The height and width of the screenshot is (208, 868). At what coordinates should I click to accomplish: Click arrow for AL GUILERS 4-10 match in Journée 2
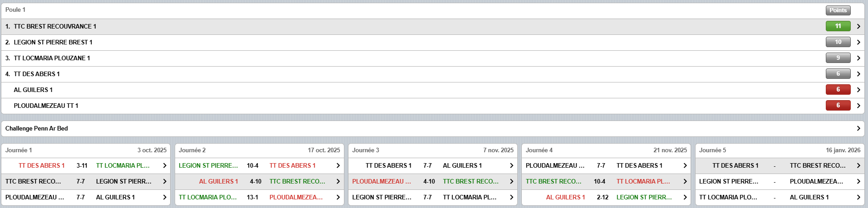pos(338,181)
